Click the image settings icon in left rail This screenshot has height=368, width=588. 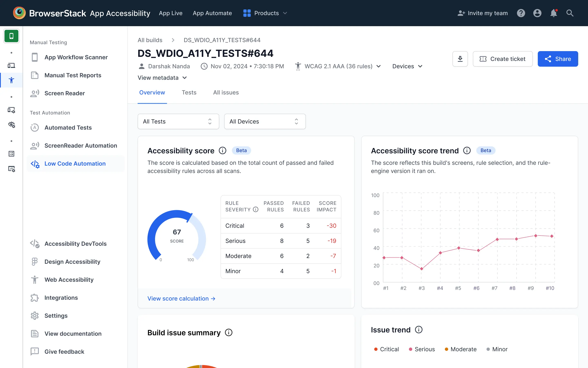(11, 169)
